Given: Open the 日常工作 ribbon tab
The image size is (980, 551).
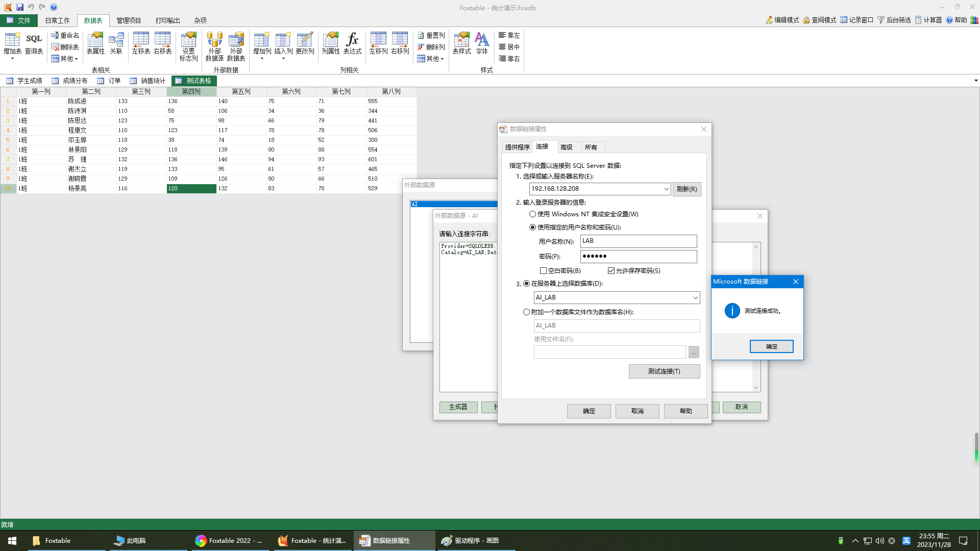Looking at the screenshot, I should tap(57, 20).
